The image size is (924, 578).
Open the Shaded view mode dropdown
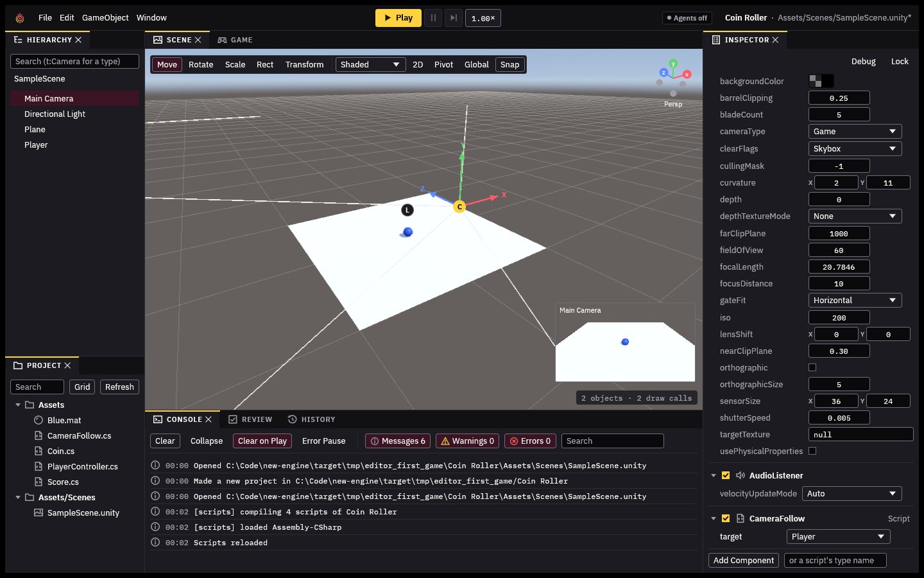pyautogui.click(x=370, y=65)
